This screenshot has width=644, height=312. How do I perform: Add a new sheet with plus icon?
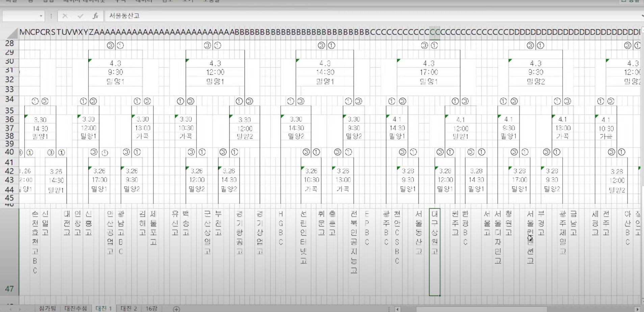(176, 309)
